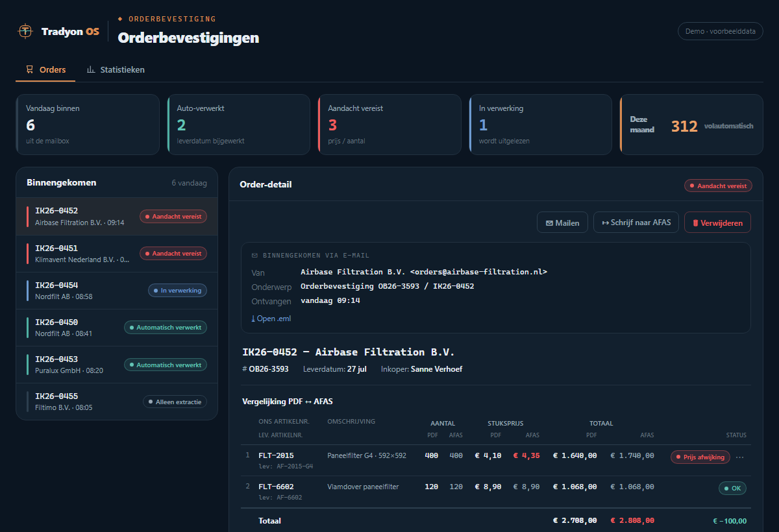Viewport: 779px width, 532px height.
Task: Open the Orders tab
Action: pos(45,69)
